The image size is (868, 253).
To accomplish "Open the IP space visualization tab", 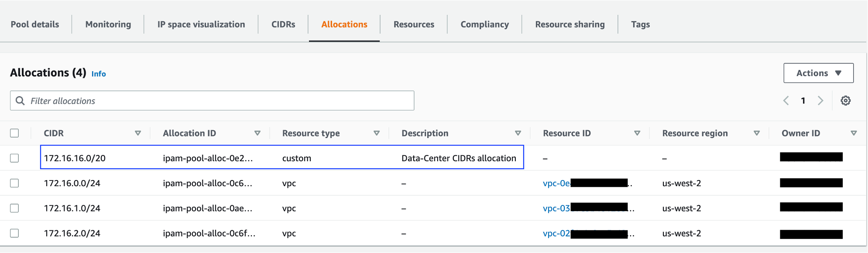I will click(201, 24).
